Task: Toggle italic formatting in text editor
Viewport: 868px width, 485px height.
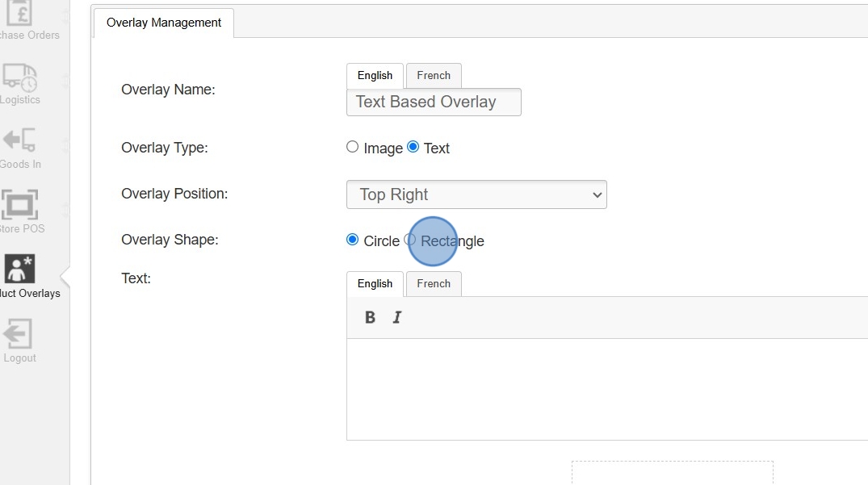Action: point(396,317)
